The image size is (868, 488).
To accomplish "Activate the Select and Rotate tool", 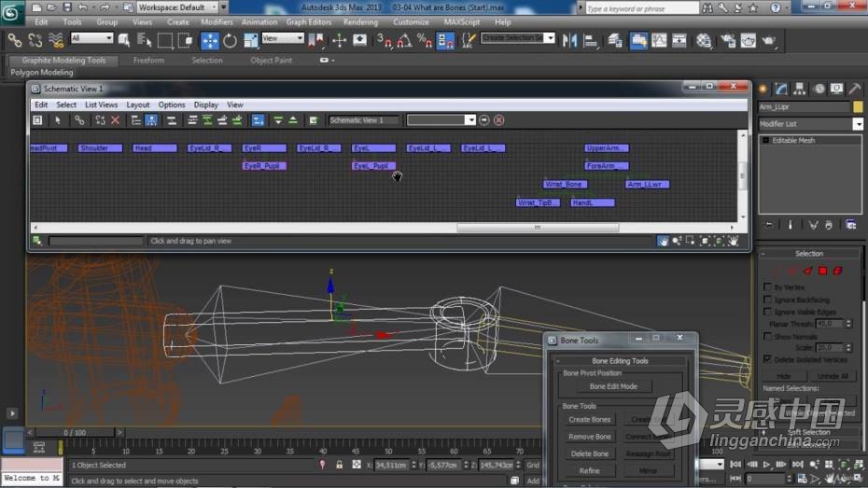I will click(230, 40).
